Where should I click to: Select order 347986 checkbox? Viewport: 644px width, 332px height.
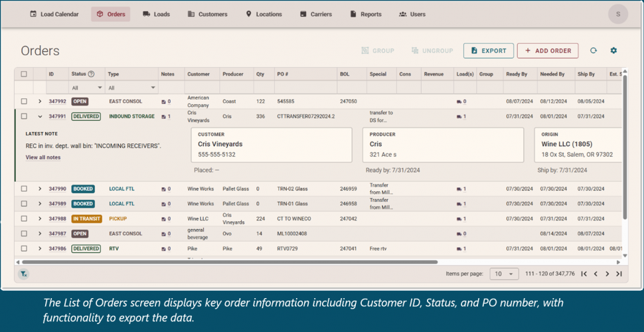tap(24, 248)
